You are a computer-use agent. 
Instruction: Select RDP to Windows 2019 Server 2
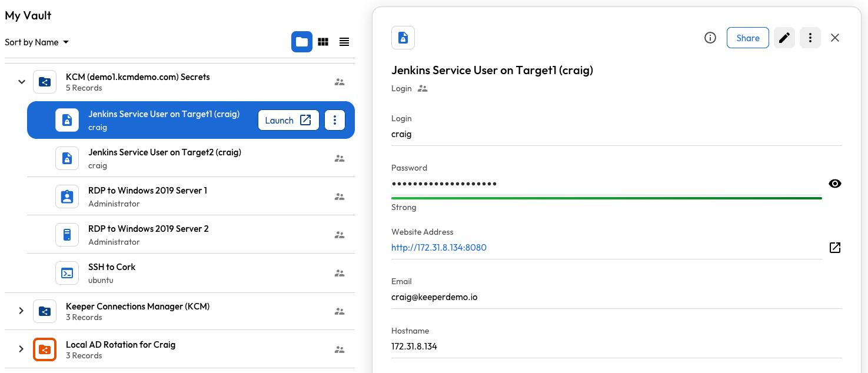pyautogui.click(x=148, y=235)
